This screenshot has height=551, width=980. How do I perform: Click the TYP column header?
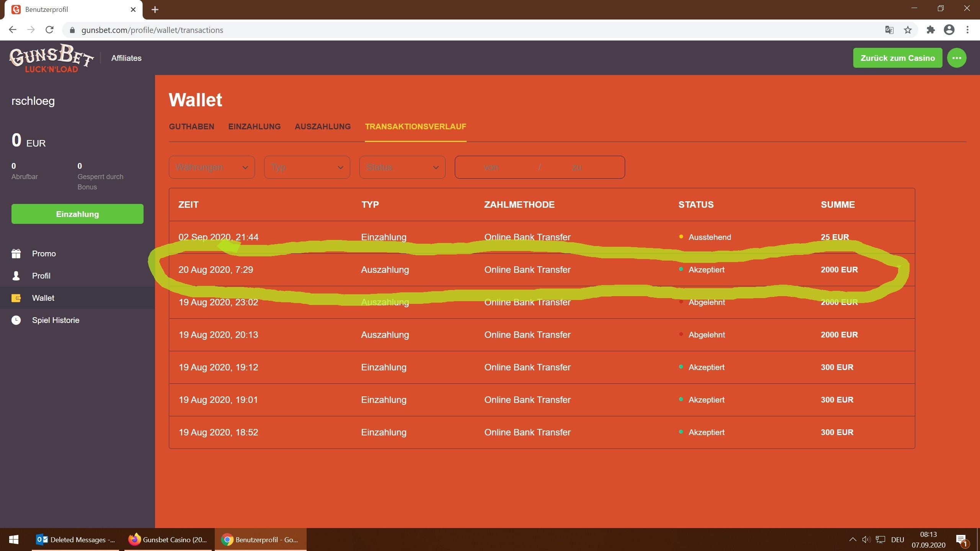(x=370, y=205)
